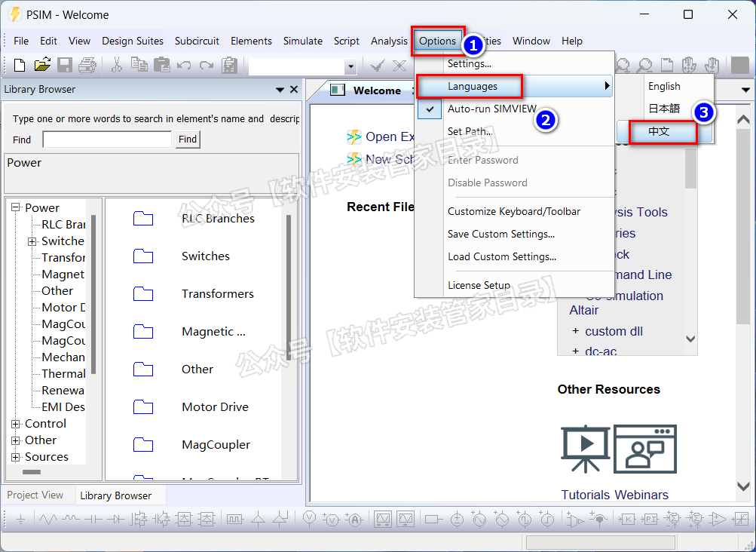
Task: Switch to Project View tab
Action: pyautogui.click(x=35, y=495)
